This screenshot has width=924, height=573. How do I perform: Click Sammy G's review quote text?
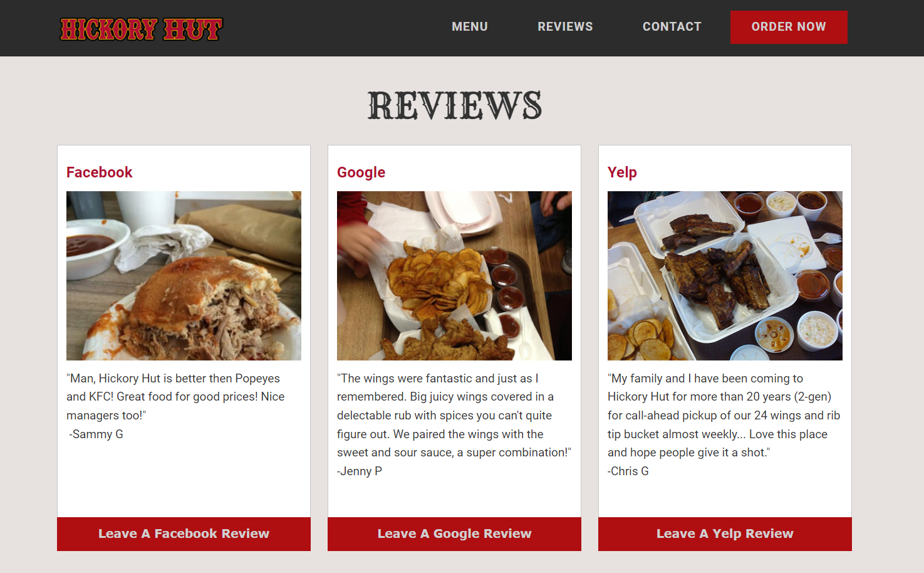(x=175, y=397)
